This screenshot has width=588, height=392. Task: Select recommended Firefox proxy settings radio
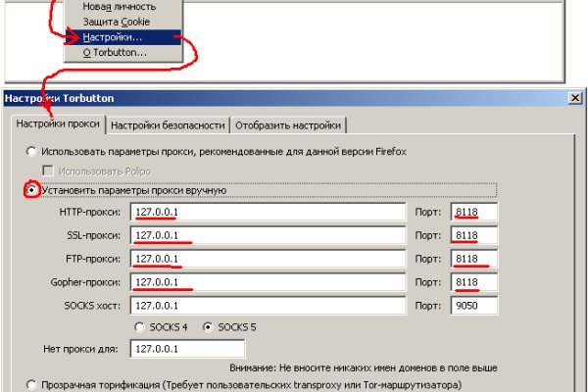(32, 152)
